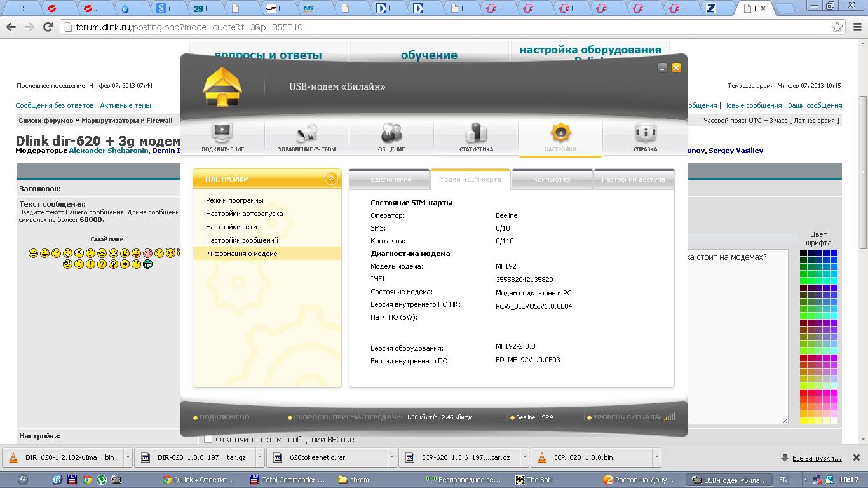The image size is (868, 488).
Task: Open the Общение communication icon
Action: (x=391, y=137)
